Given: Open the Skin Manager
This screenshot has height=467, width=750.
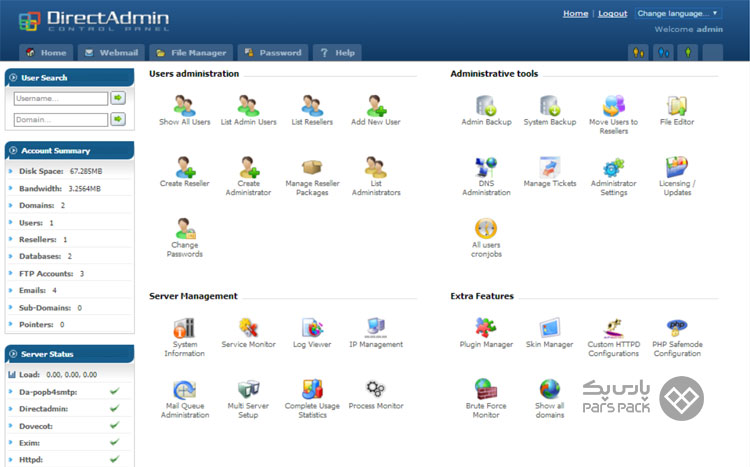Looking at the screenshot, I should [x=550, y=333].
